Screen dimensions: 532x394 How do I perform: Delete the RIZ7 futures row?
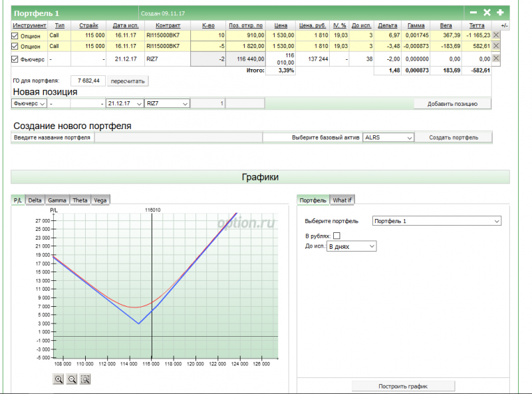pyautogui.click(x=495, y=59)
